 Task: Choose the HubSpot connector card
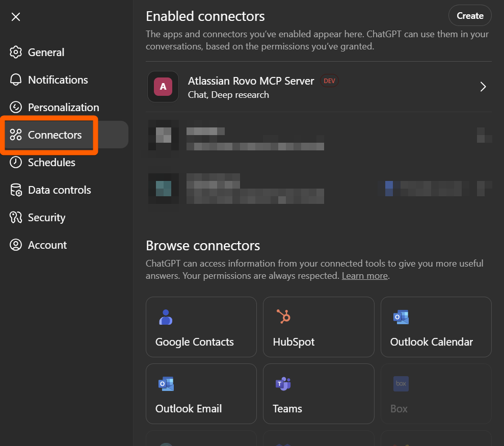(318, 327)
